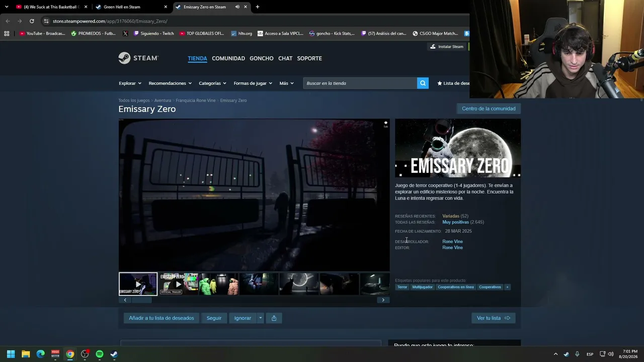This screenshot has height=362, width=644.
Task: Click the Steam icon in the system tray
Action: pos(567,354)
